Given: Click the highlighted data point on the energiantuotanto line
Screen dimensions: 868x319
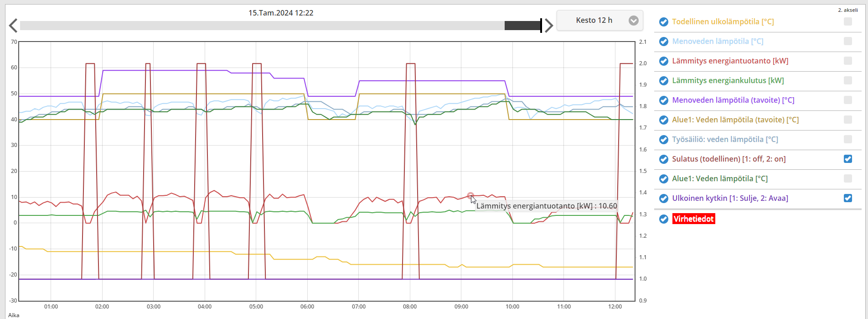Looking at the screenshot, I should [470, 195].
